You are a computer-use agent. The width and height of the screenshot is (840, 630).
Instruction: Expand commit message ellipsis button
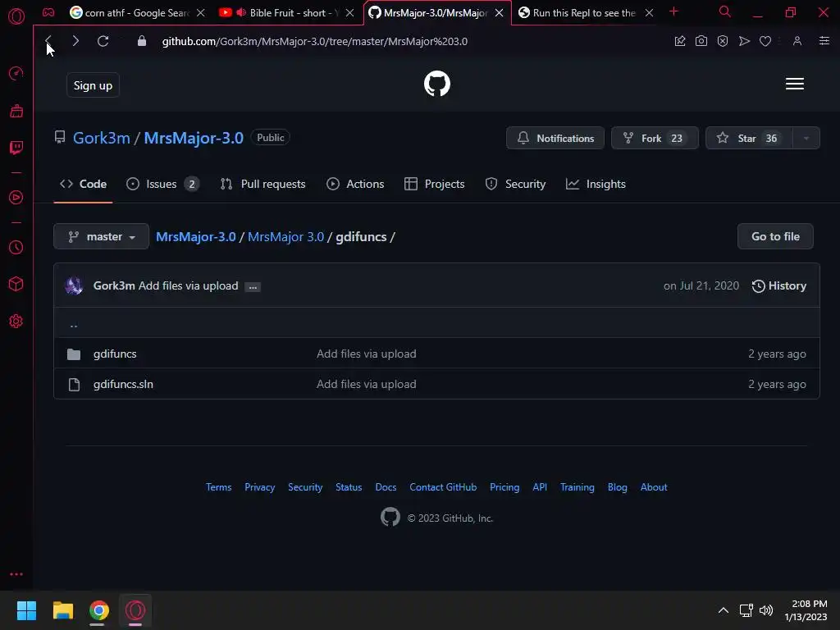click(x=253, y=286)
